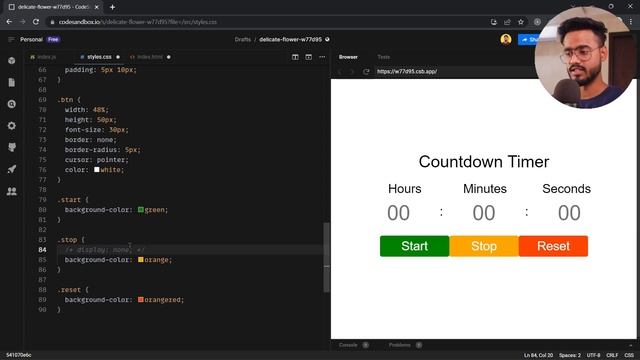Viewport: 640px width, 360px height.
Task: Click the green Start button
Action: pyautogui.click(x=414, y=246)
